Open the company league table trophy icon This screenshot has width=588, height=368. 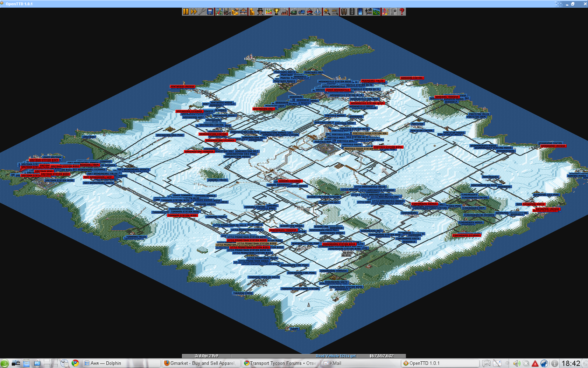(x=276, y=12)
